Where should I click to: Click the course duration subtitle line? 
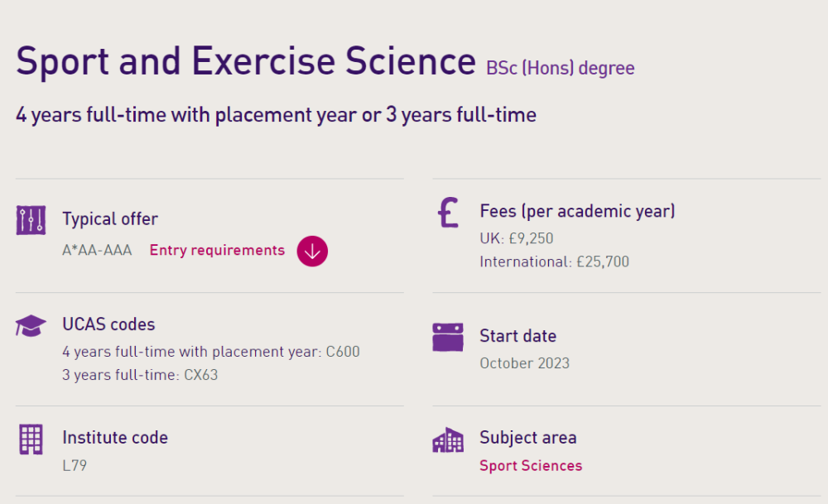tap(277, 115)
